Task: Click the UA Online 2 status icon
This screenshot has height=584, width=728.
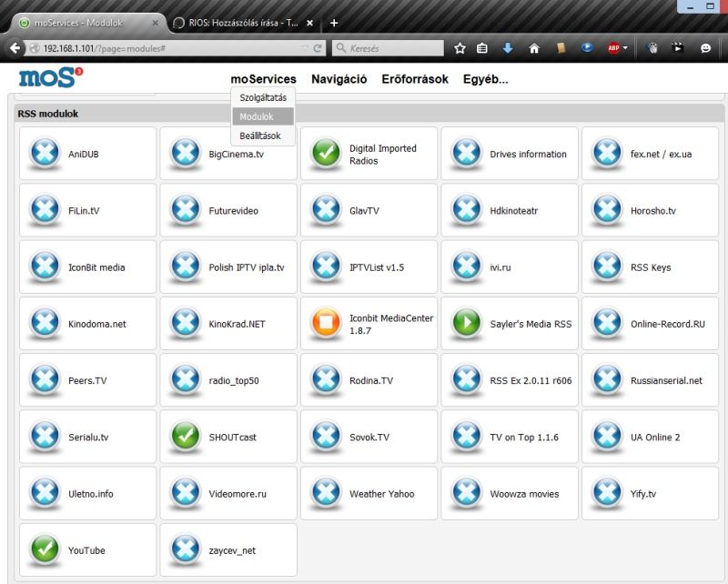Action: click(607, 435)
